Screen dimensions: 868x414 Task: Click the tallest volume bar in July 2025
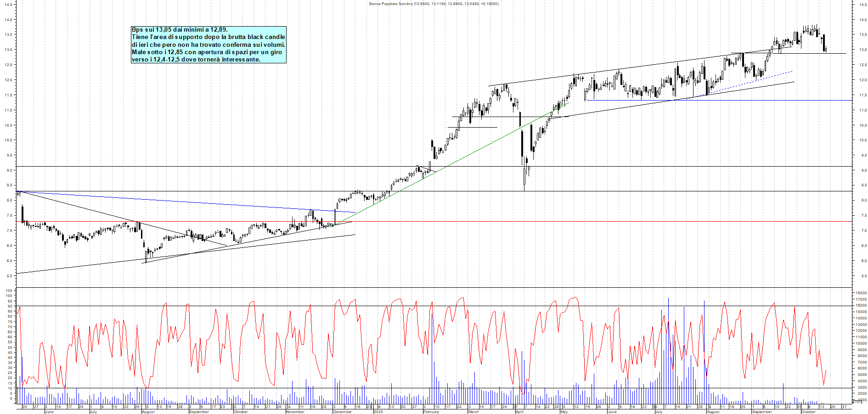(668, 349)
